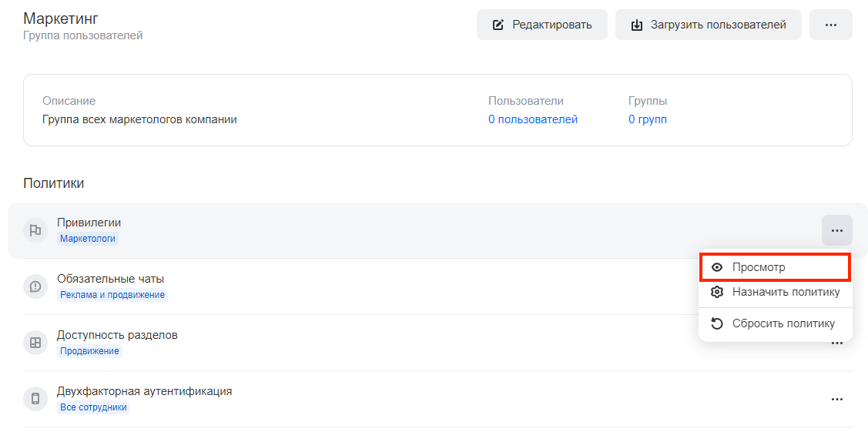Click the Обязательные чаты chat bubble icon

(35, 286)
